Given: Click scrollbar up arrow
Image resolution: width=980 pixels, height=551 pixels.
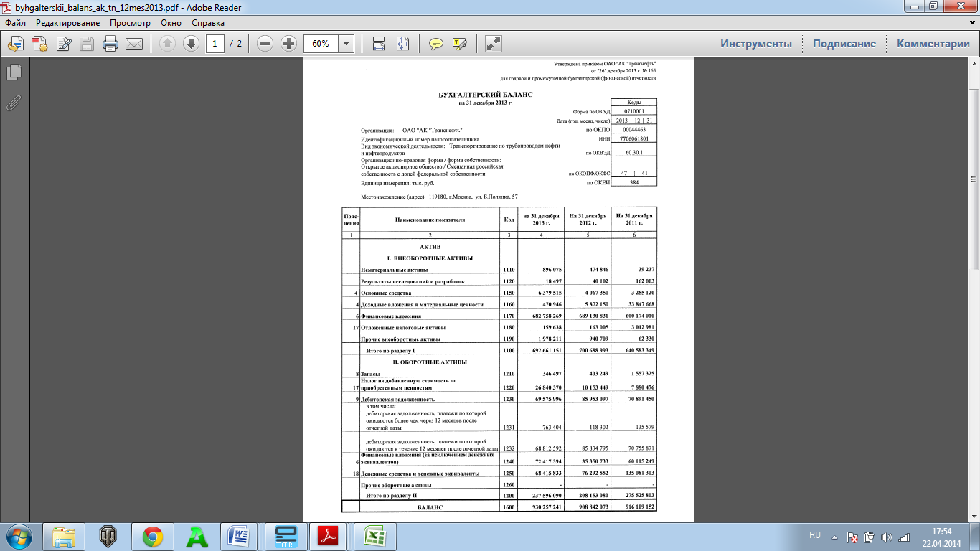Looking at the screenshot, I should (x=974, y=65).
